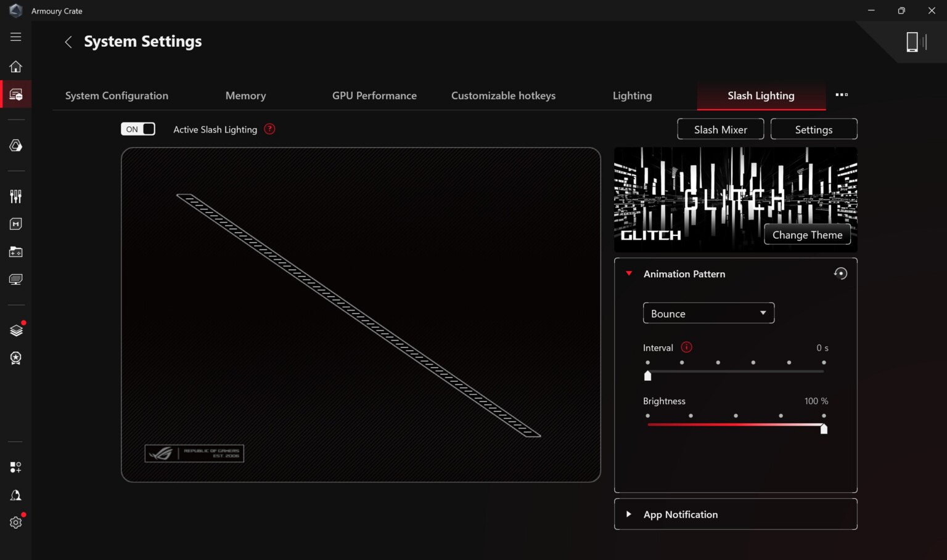
Task: Open the hamburger menu in the sidebar
Action: click(x=16, y=37)
